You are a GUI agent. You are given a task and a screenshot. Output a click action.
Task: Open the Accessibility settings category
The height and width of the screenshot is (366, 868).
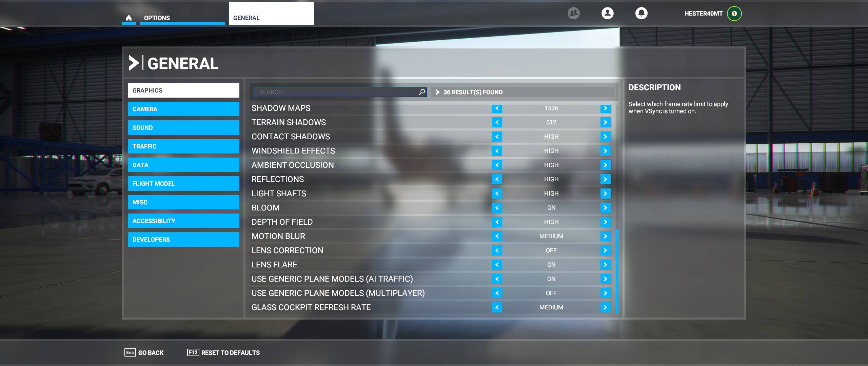(183, 221)
